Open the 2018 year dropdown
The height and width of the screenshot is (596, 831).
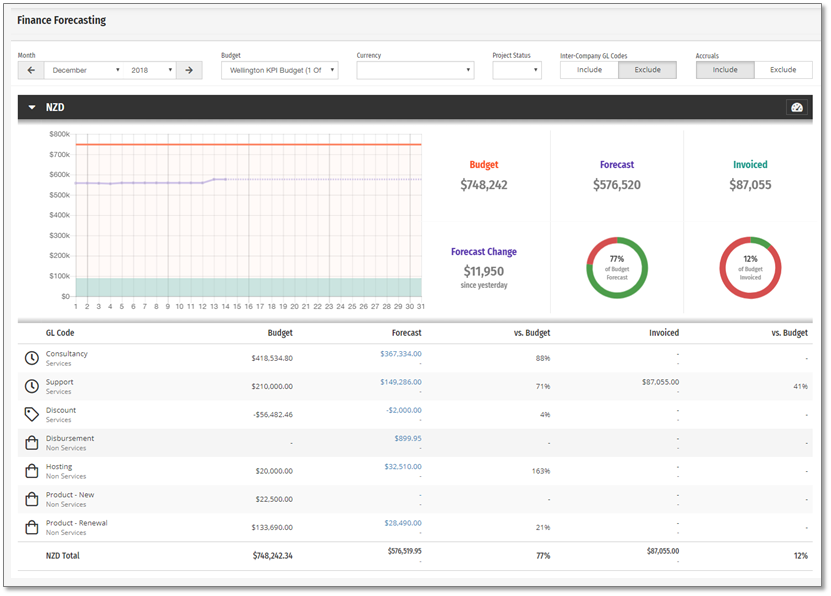[x=151, y=70]
